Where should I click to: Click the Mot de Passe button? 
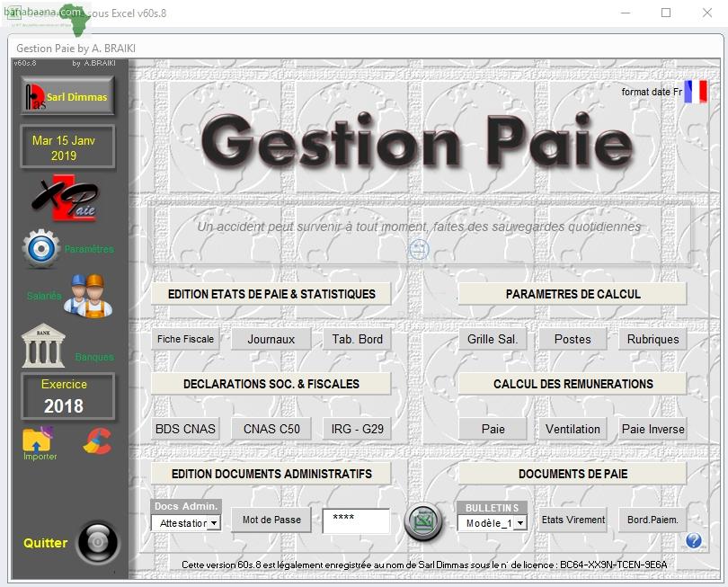pyautogui.click(x=271, y=520)
